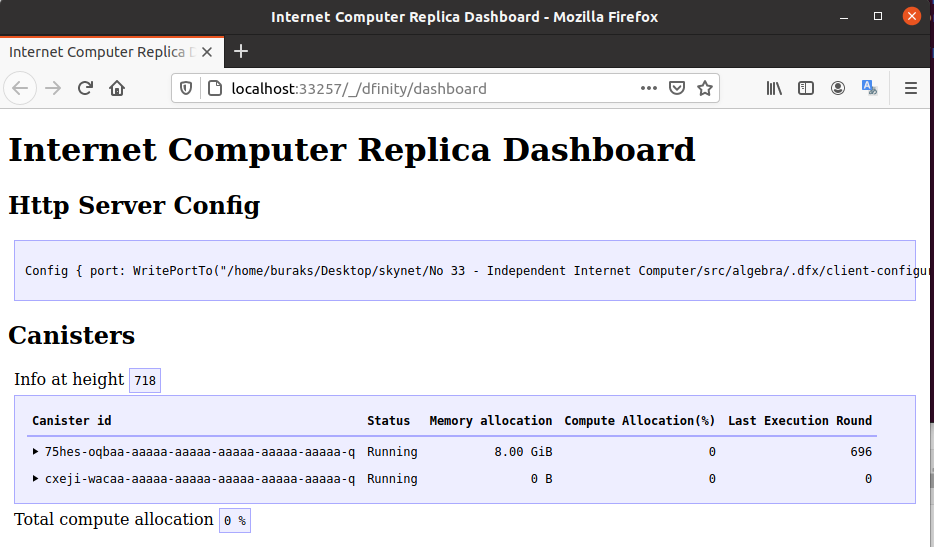Open the Library view icon
This screenshot has width=934, height=547.
pos(774,88)
